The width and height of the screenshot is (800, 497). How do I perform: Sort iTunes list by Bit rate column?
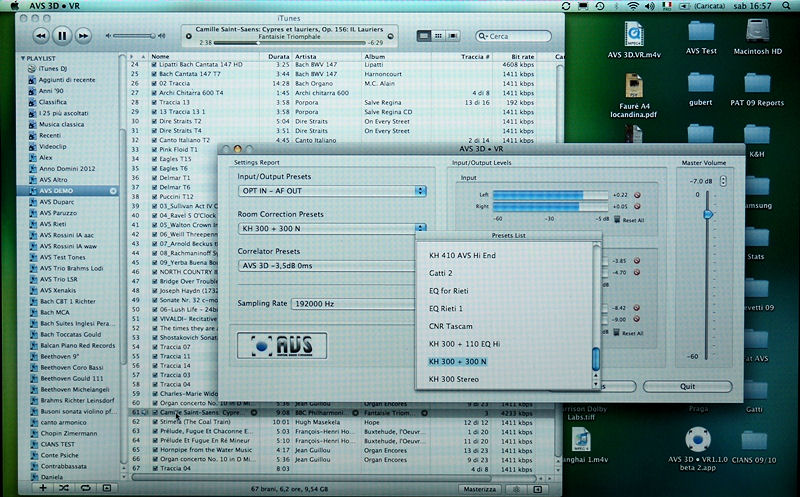(x=514, y=57)
